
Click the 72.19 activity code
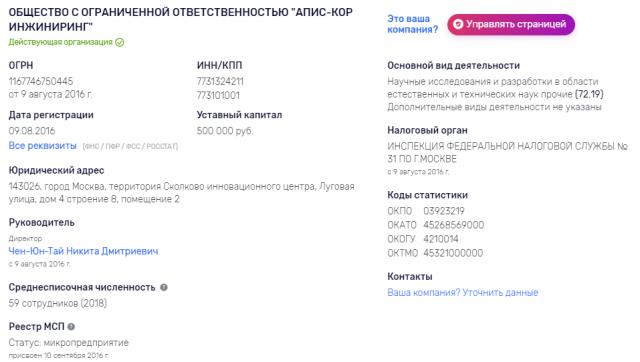[x=589, y=94]
